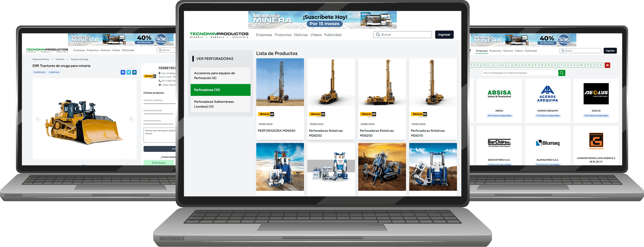644x247 pixels.
Task: Click Perforadoras Rotativas MD6310 title link
Action: (428, 133)
